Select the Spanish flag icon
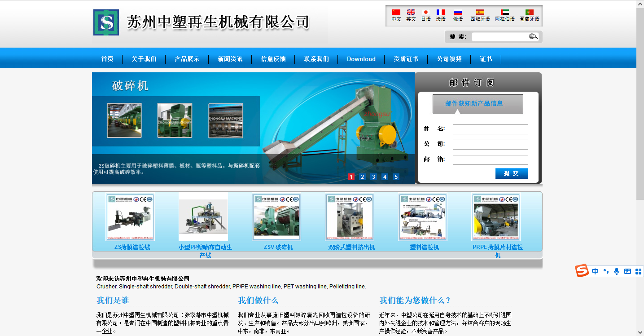 480,12
